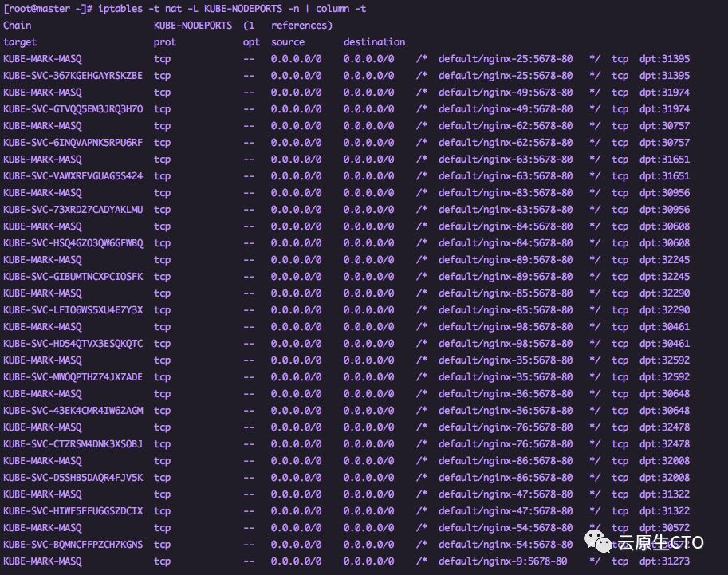Select target KUBE-SVC-BQMNCFFPZCH7KGNS

(73, 544)
